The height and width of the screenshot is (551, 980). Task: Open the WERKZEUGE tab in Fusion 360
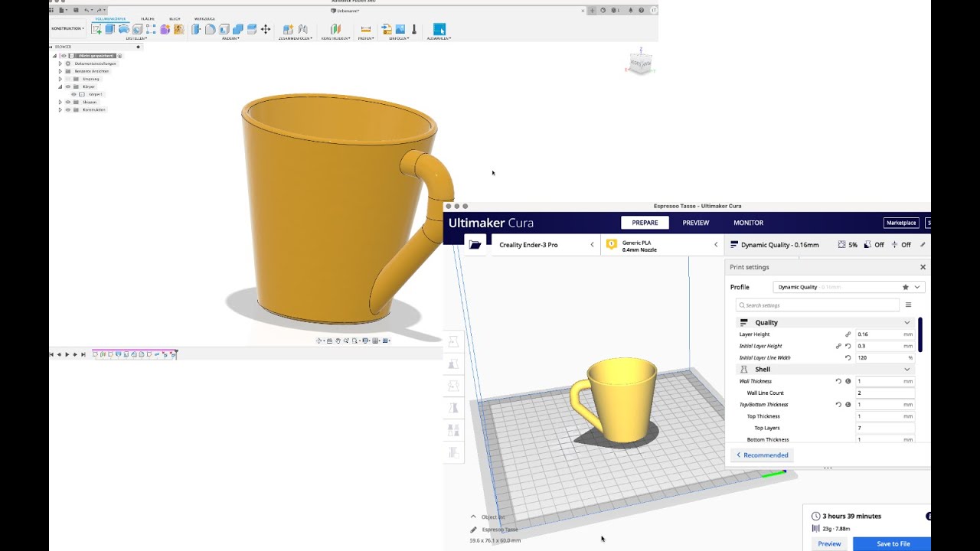click(x=204, y=18)
